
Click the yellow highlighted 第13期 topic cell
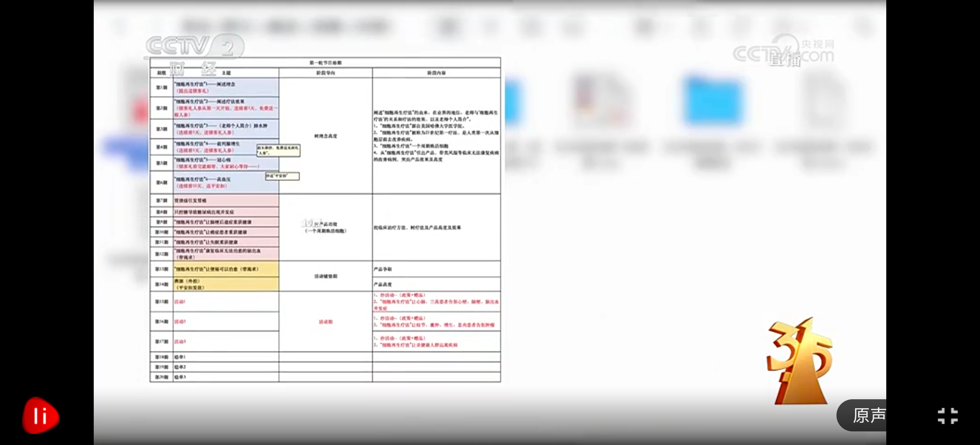[x=226, y=269]
